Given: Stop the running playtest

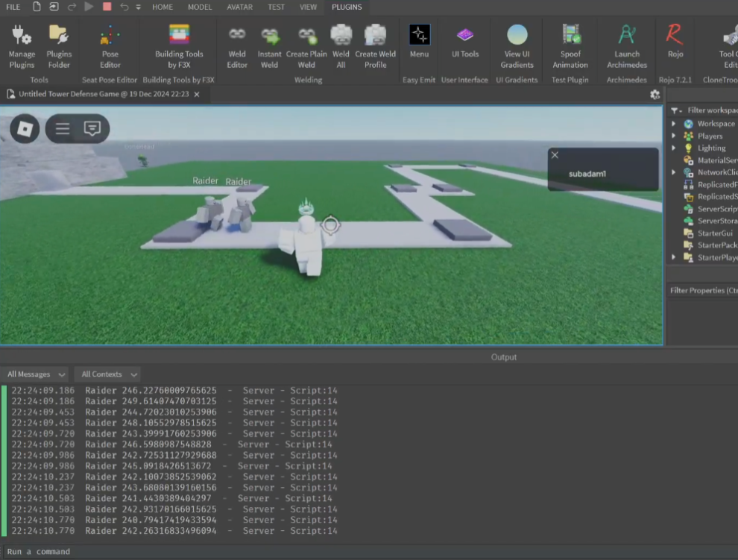Looking at the screenshot, I should (107, 7).
